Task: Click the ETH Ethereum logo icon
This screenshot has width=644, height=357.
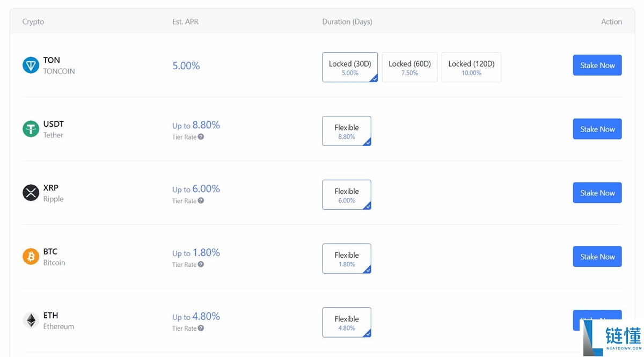Action: pos(31,320)
